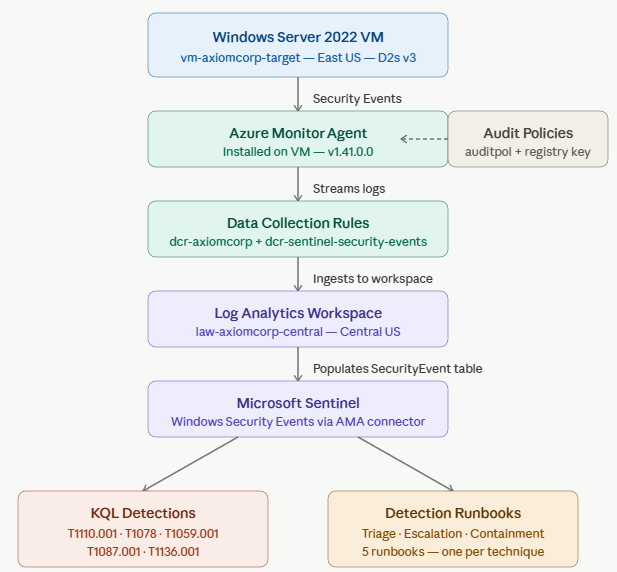
Task: Click the Streams logs label
Action: pos(349,188)
